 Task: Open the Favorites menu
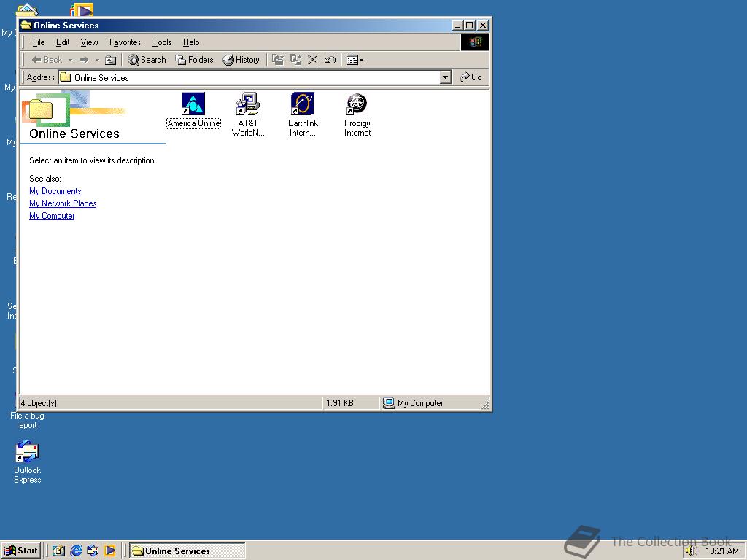coord(125,42)
